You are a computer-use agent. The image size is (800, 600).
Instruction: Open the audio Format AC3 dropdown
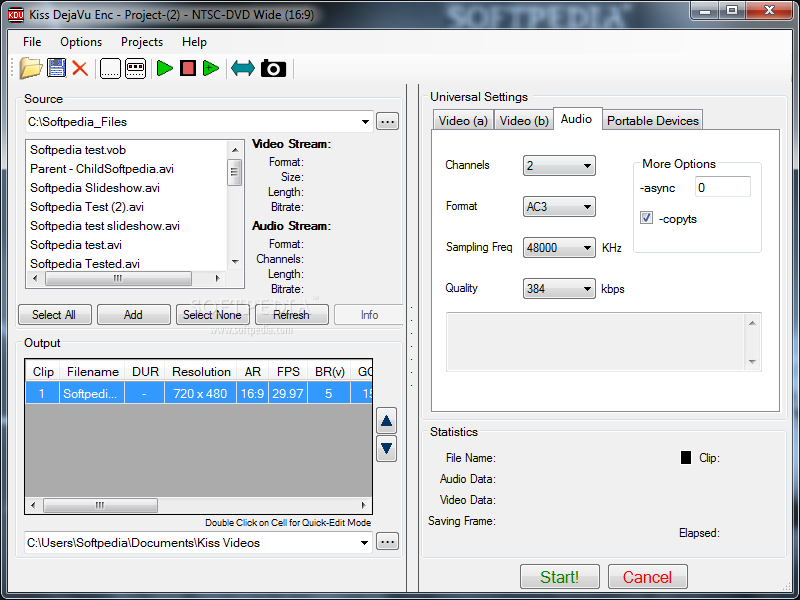pyautogui.click(x=559, y=207)
